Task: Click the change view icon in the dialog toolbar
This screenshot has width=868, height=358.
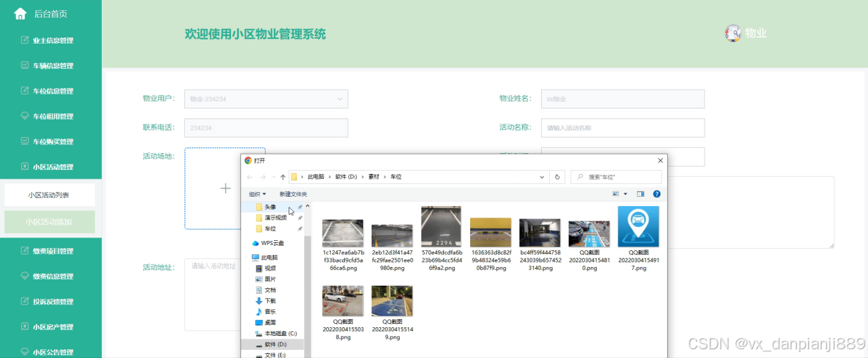Action: pos(616,194)
